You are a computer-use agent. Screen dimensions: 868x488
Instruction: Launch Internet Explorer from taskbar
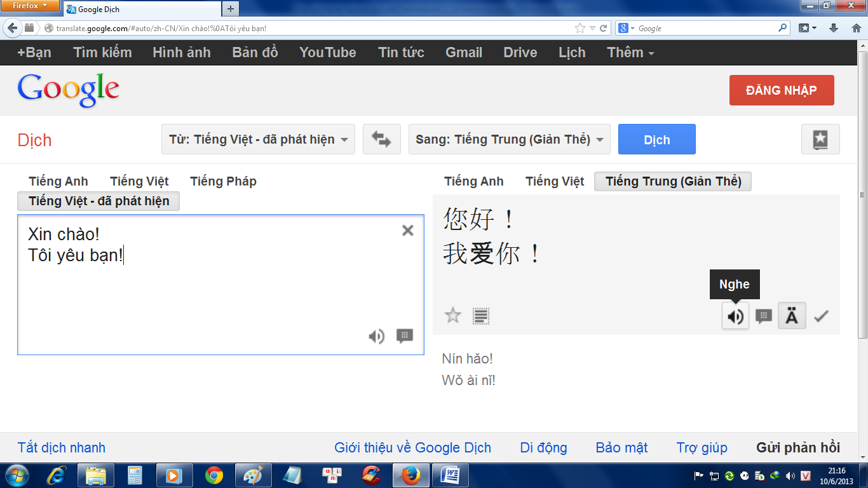tap(57, 475)
